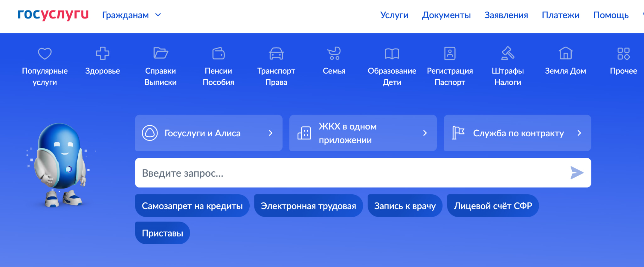Select the folder icon for Справки Выписки

(160, 54)
